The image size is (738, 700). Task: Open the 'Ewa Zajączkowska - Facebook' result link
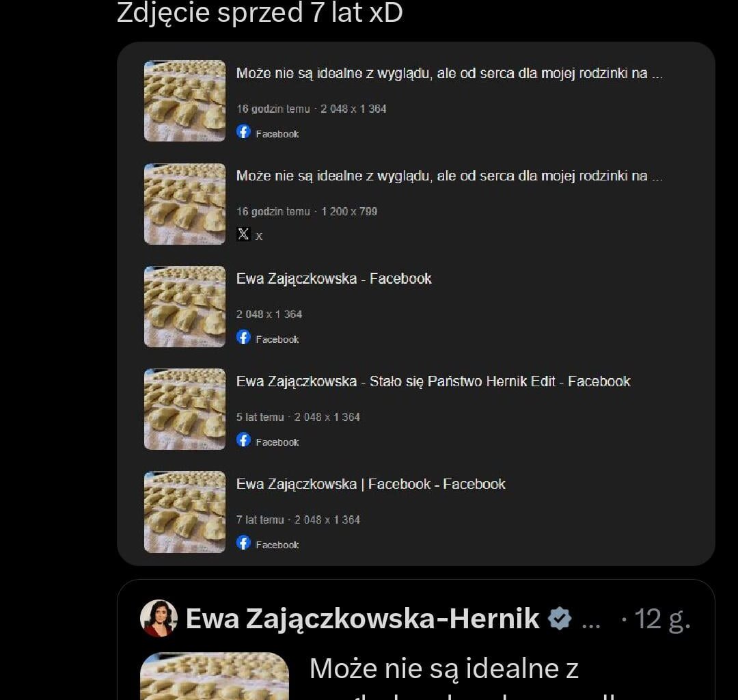click(x=334, y=278)
